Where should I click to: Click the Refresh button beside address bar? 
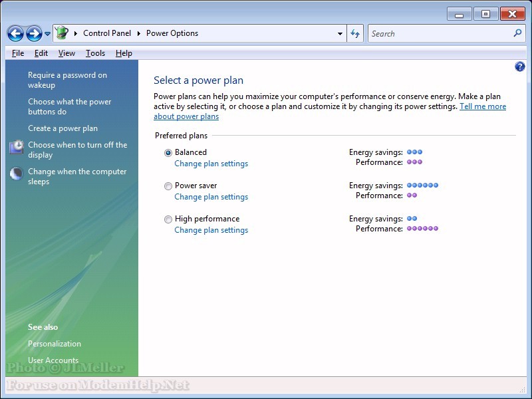coord(355,34)
